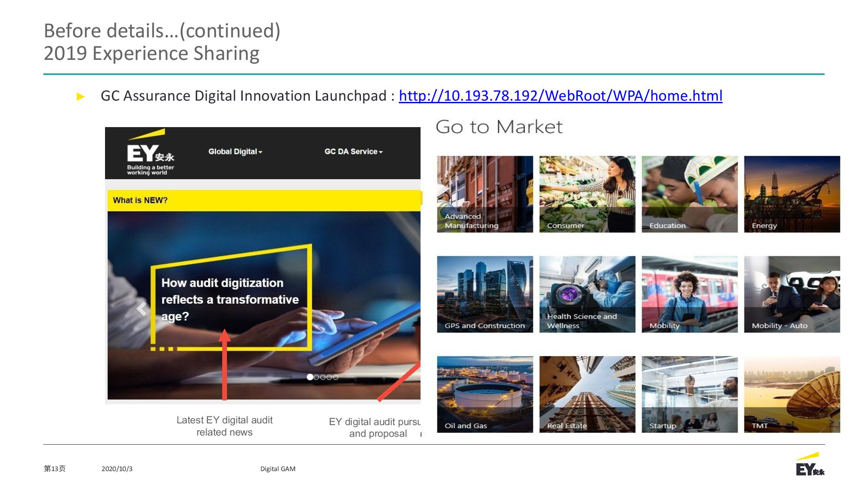Open the GPS and Construction tile
Image resolution: width=868 pixels, height=488 pixels.
[x=485, y=294]
